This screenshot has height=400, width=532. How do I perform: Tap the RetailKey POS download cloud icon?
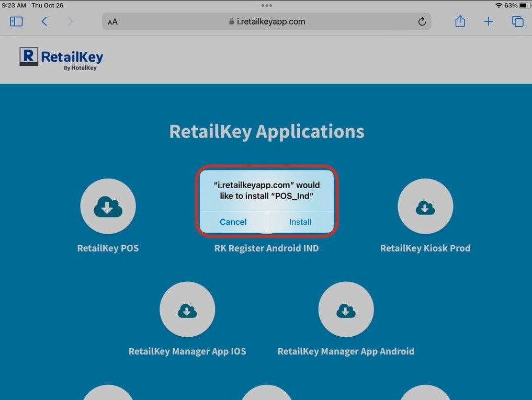[x=108, y=206]
